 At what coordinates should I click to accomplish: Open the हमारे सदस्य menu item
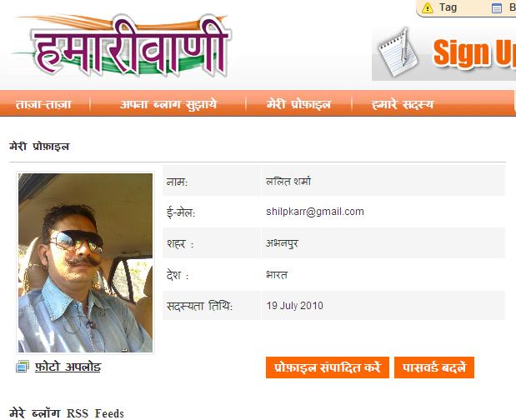tap(403, 104)
